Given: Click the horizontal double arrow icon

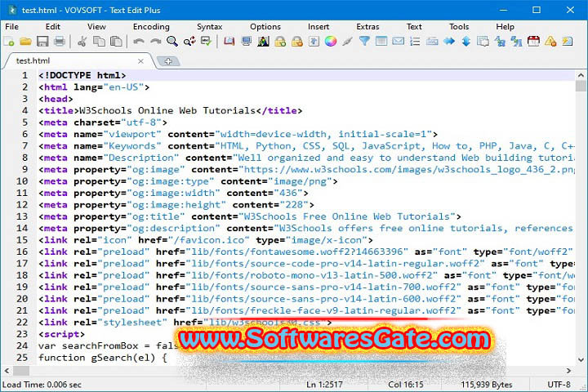Looking at the screenshot, I should tap(449, 42).
